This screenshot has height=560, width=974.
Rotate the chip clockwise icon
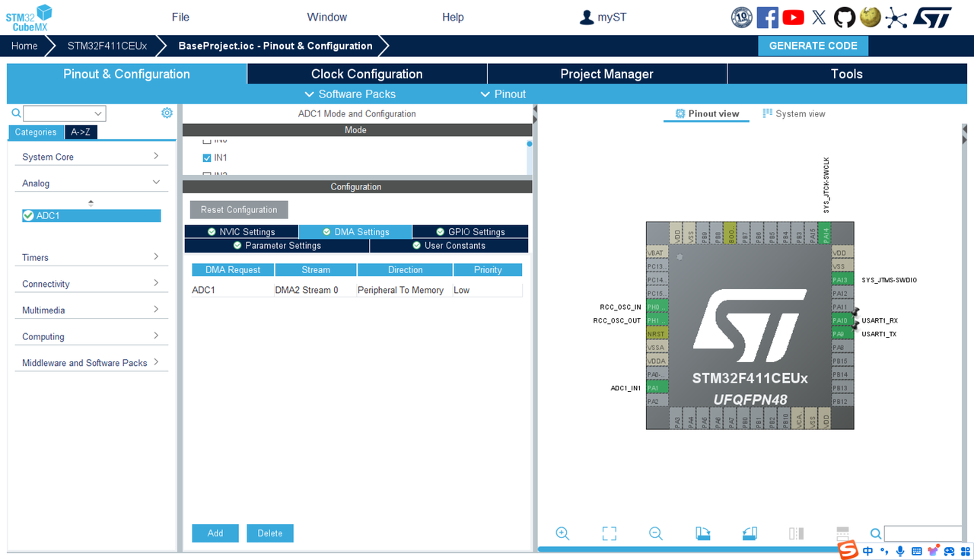click(703, 533)
